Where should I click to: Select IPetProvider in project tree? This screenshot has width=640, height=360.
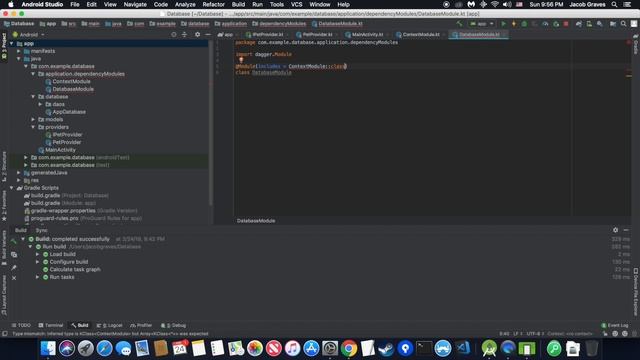tap(64, 135)
